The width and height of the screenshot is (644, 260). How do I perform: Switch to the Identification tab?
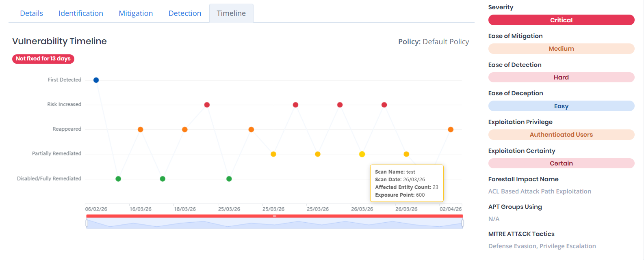pyautogui.click(x=81, y=13)
